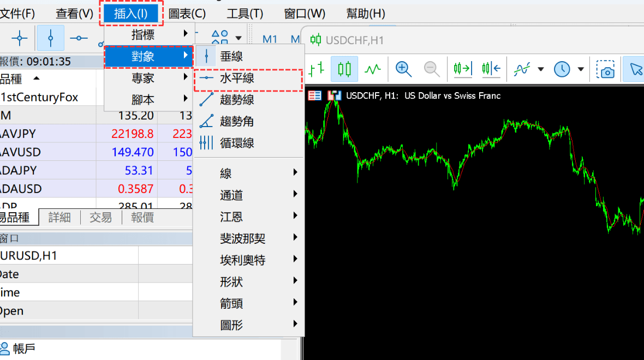The width and height of the screenshot is (644, 360).
Task: Open the 窗口(W) menu
Action: point(305,14)
